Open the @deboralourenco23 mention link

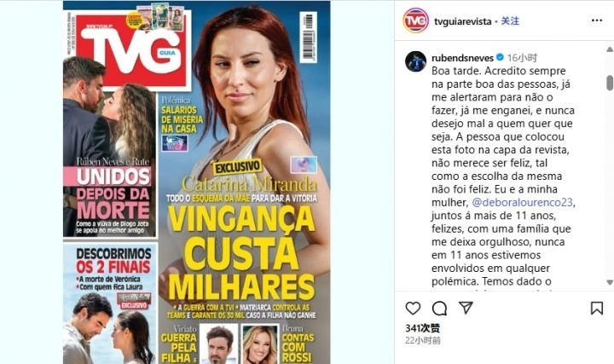pos(523,202)
